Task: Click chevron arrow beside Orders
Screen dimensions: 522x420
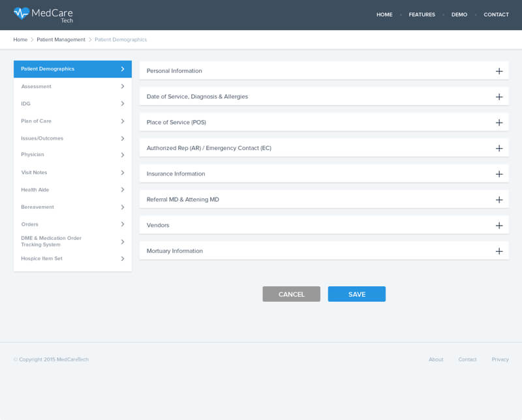Action: click(123, 224)
